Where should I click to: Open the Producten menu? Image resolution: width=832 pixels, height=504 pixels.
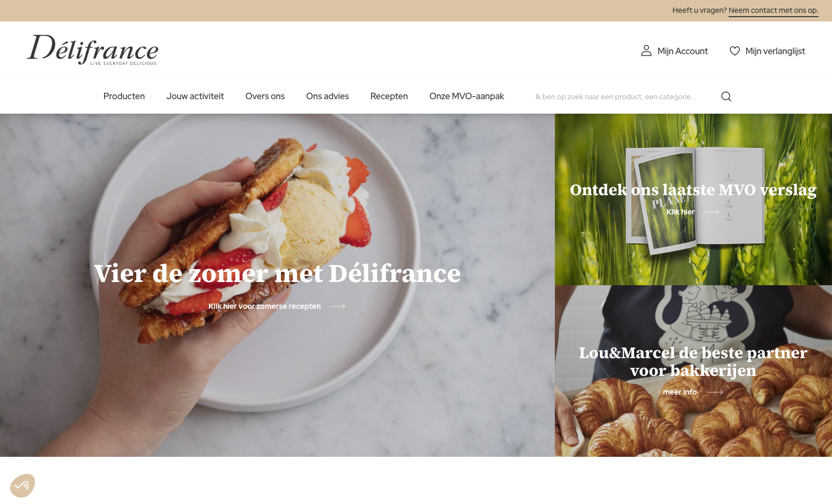124,97
